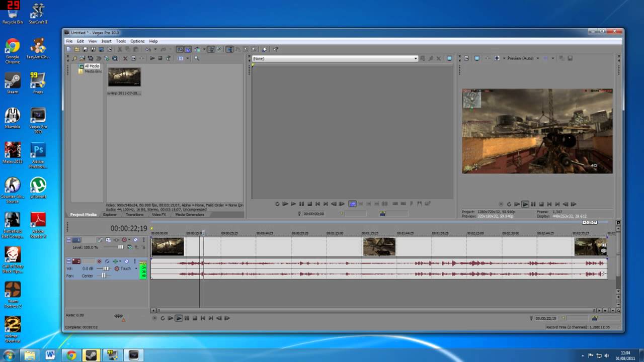Toggle Solo on audio track 2
644x362 pixels.
(135, 261)
